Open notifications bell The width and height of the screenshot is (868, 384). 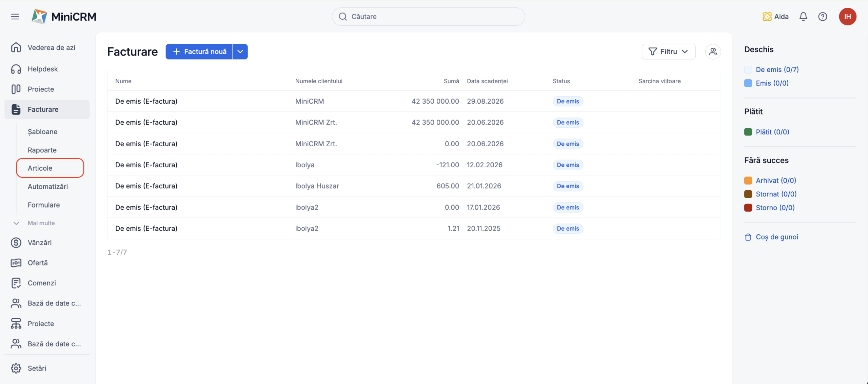pyautogui.click(x=803, y=17)
